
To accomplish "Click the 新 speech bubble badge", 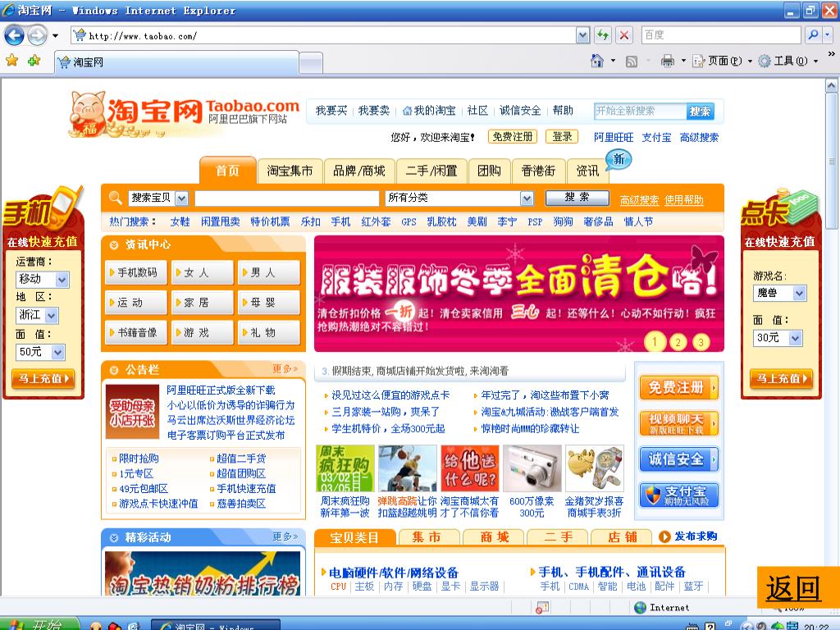I will pyautogui.click(x=619, y=159).
